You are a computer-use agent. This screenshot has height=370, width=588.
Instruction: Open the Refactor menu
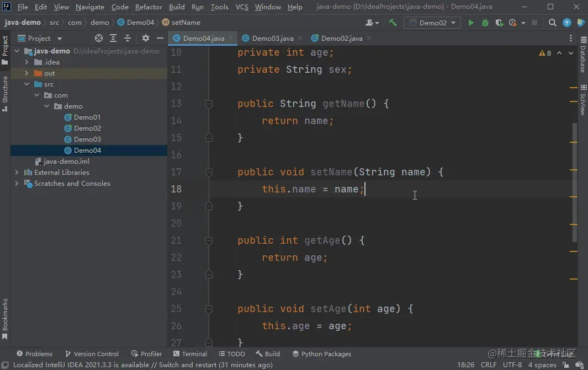(x=149, y=7)
